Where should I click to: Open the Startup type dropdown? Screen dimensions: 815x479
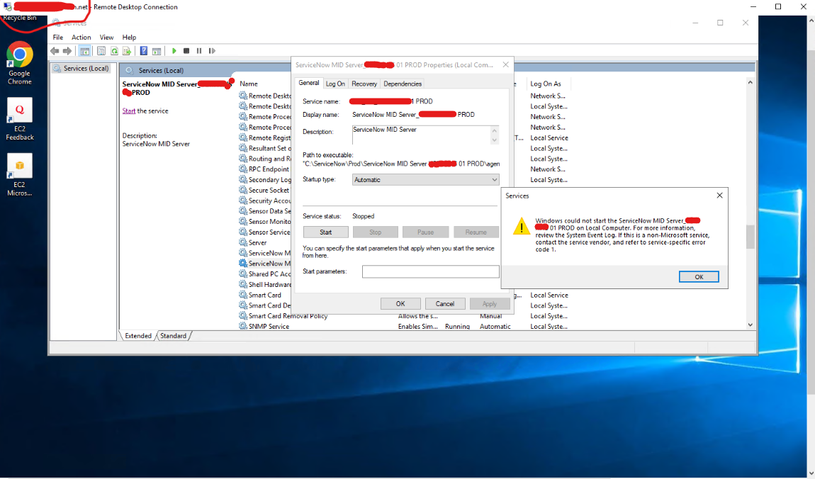click(x=425, y=180)
